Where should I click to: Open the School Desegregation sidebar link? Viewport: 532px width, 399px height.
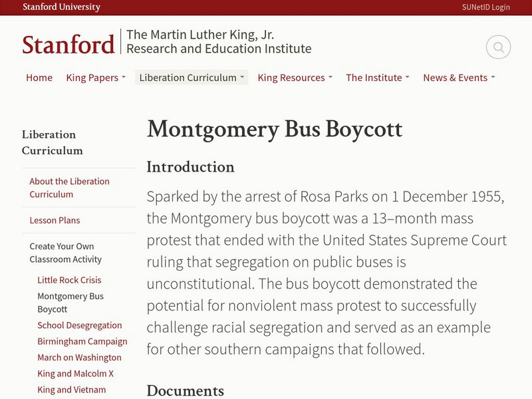coord(80,325)
